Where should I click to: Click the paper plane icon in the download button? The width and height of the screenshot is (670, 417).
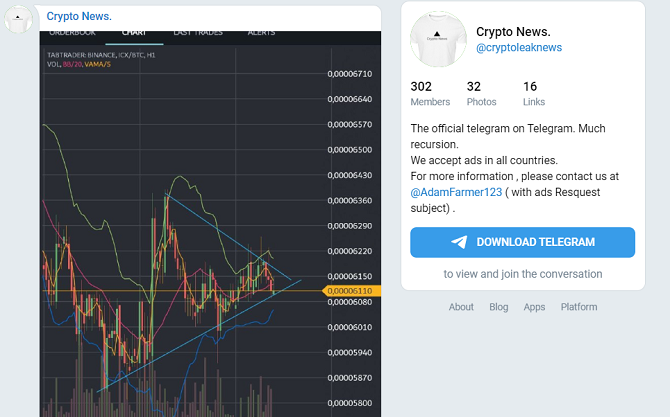click(x=459, y=242)
